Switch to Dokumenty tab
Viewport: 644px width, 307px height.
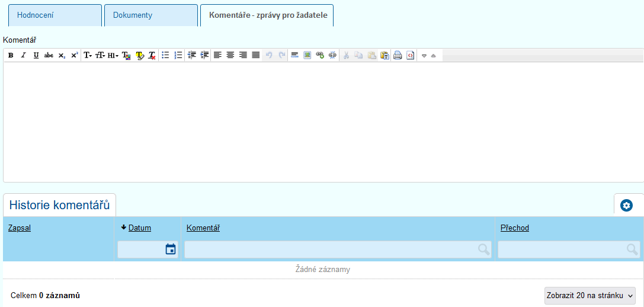coord(151,15)
